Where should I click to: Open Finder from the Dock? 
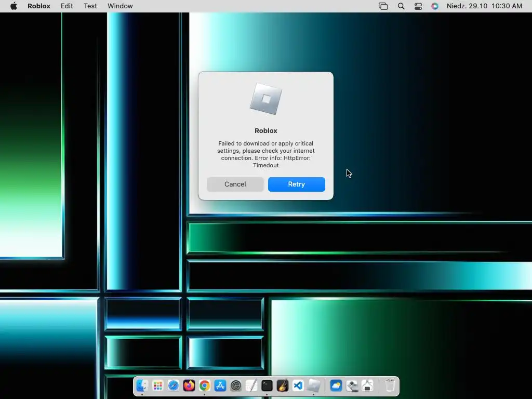pos(142,386)
